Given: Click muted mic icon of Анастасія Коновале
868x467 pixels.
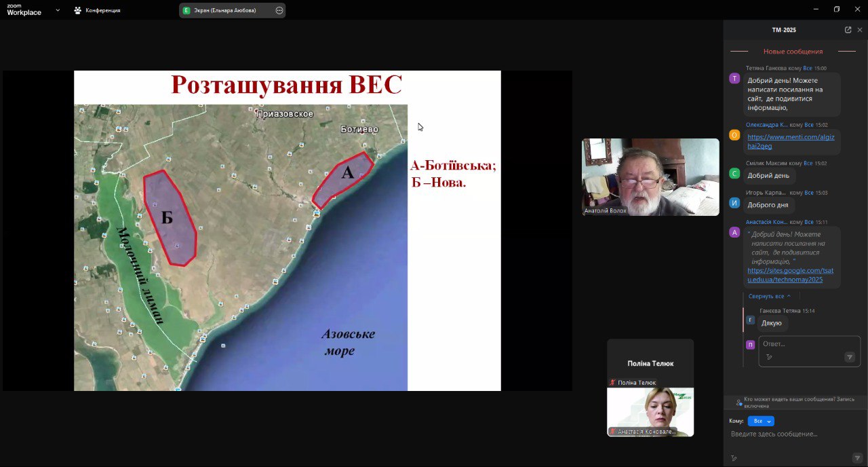Looking at the screenshot, I should click(x=613, y=432).
